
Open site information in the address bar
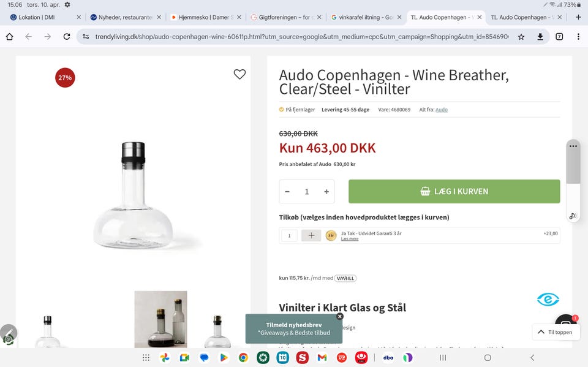point(85,36)
